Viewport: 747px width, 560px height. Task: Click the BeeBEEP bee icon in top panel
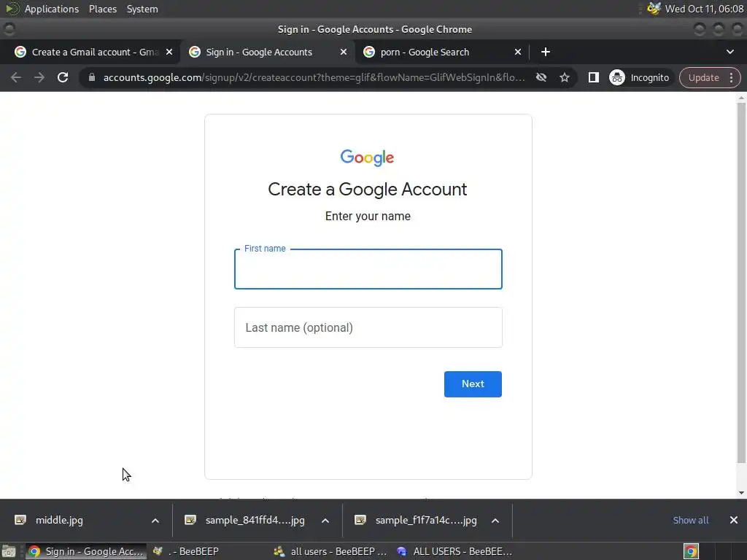tap(654, 9)
